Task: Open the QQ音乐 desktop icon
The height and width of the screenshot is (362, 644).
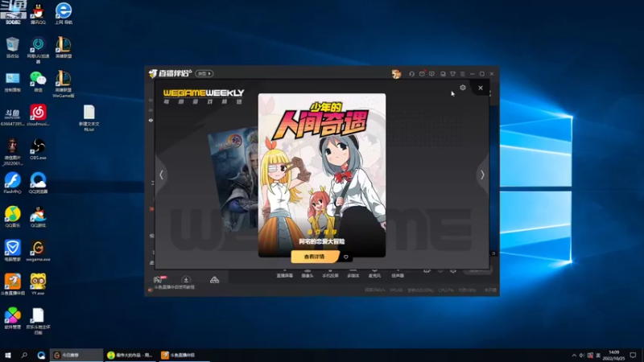Action: (x=13, y=216)
